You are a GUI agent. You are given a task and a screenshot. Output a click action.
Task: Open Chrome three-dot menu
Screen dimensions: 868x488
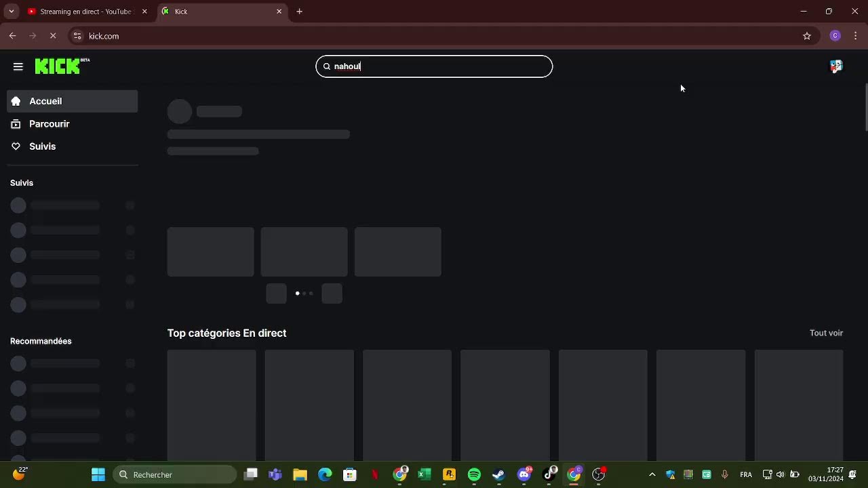pyautogui.click(x=856, y=36)
